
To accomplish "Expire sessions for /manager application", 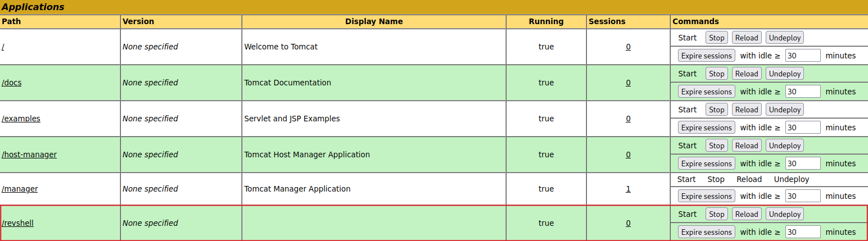I will tap(706, 196).
